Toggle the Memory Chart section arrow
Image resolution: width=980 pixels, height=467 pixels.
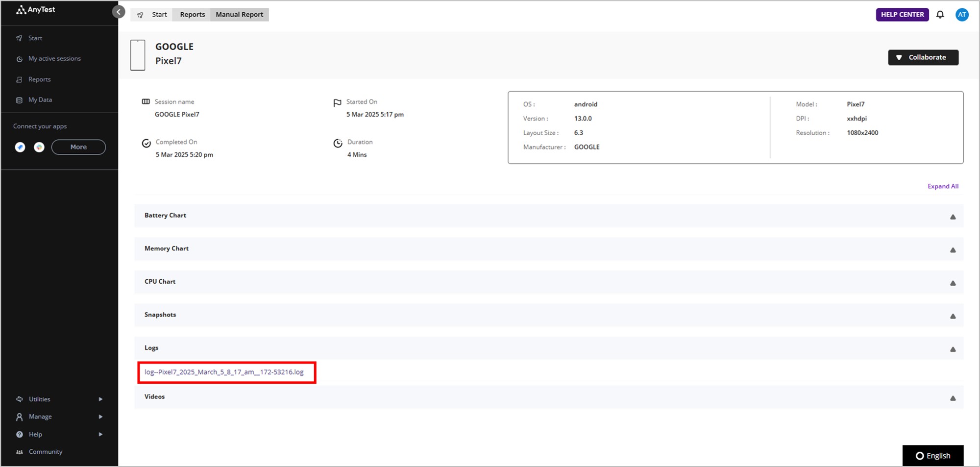pyautogui.click(x=953, y=250)
